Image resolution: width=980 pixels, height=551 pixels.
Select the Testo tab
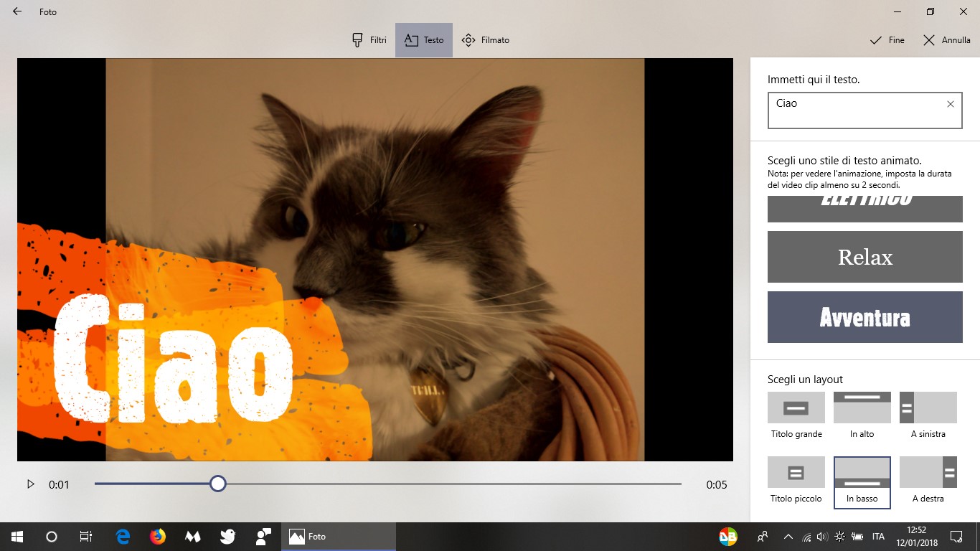(424, 40)
